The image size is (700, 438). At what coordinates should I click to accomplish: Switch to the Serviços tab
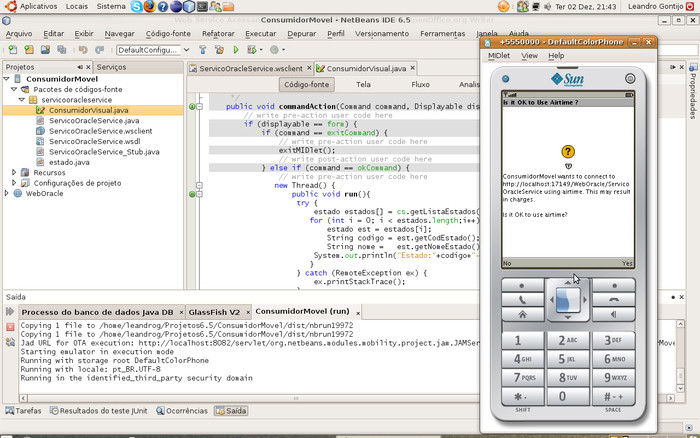(x=111, y=67)
